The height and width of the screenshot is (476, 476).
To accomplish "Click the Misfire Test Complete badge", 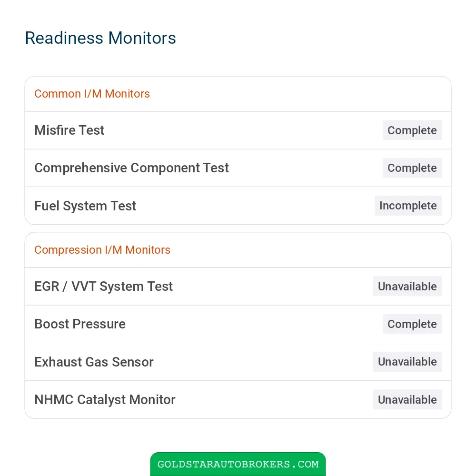I will [412, 130].
